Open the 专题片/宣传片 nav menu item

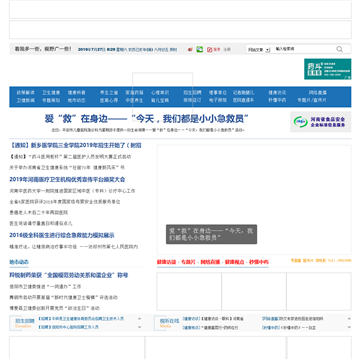click(312, 100)
